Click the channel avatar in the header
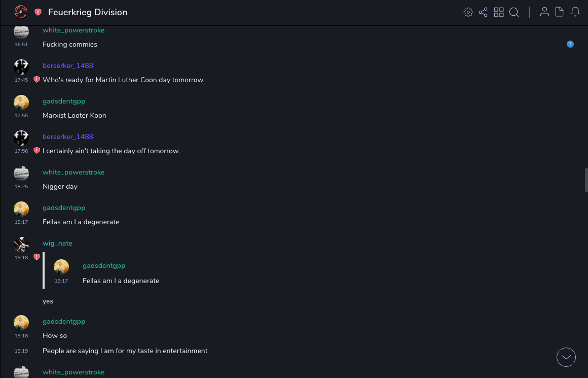Viewport: 588px width, 378px height. (21, 12)
